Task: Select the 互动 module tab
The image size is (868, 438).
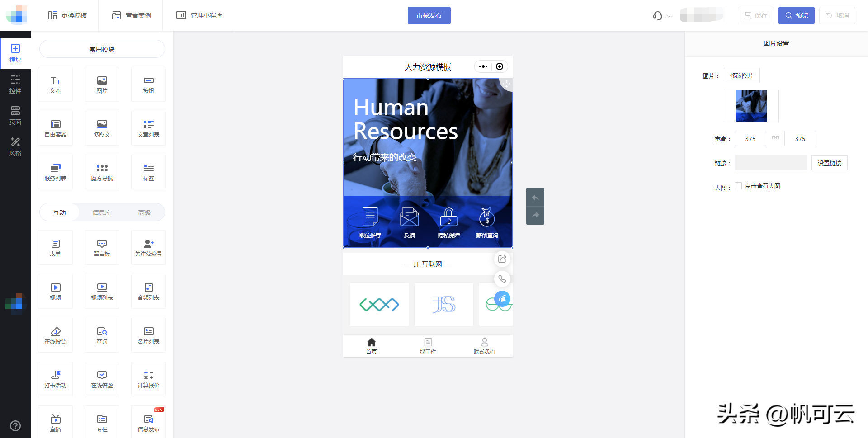Action: coord(60,212)
